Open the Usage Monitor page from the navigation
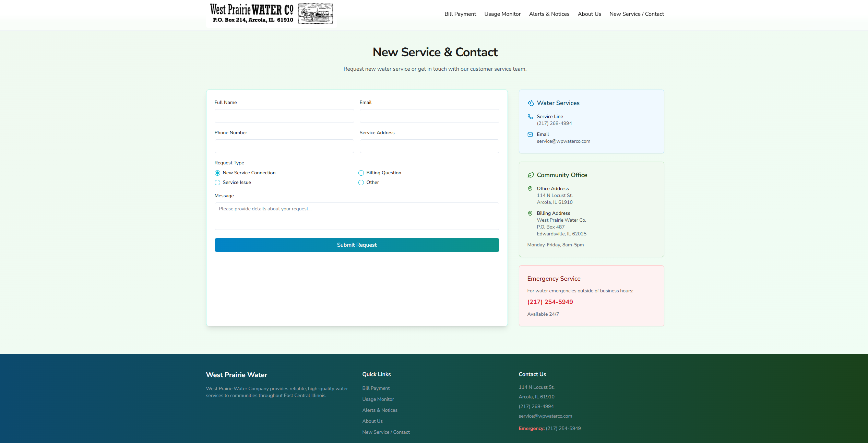This screenshot has height=443, width=868. click(x=502, y=14)
